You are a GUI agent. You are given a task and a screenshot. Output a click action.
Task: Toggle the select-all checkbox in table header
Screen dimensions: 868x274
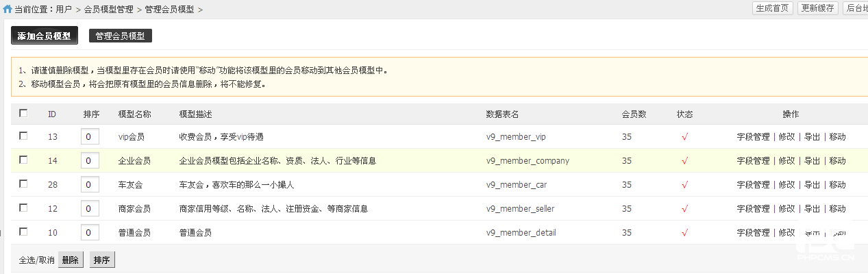(x=24, y=113)
